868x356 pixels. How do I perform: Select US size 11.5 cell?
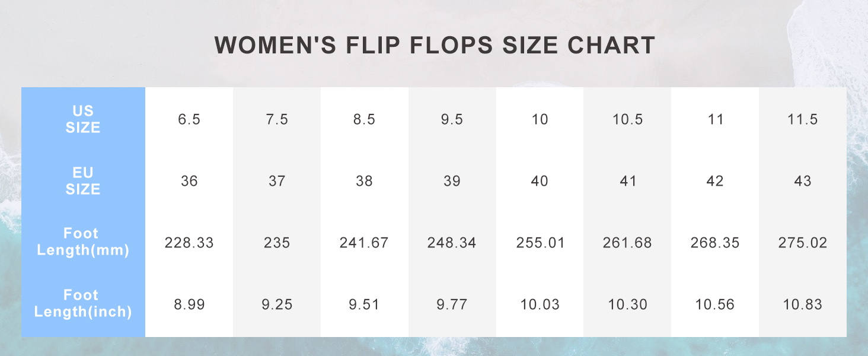pos(802,119)
